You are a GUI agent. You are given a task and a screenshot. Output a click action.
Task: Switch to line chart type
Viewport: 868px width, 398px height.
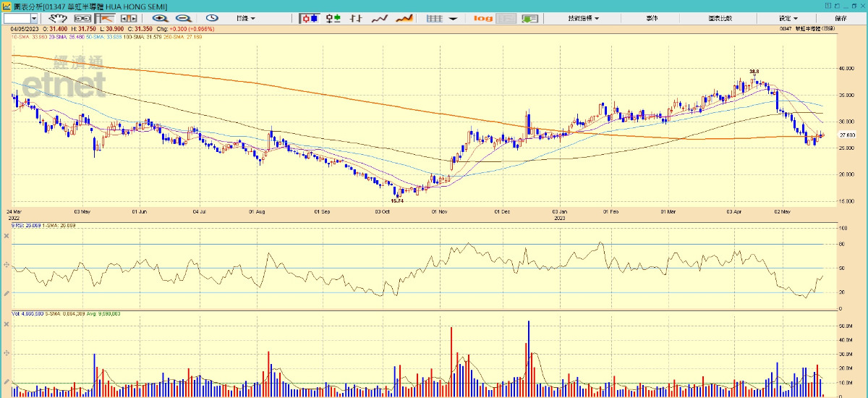click(x=380, y=18)
